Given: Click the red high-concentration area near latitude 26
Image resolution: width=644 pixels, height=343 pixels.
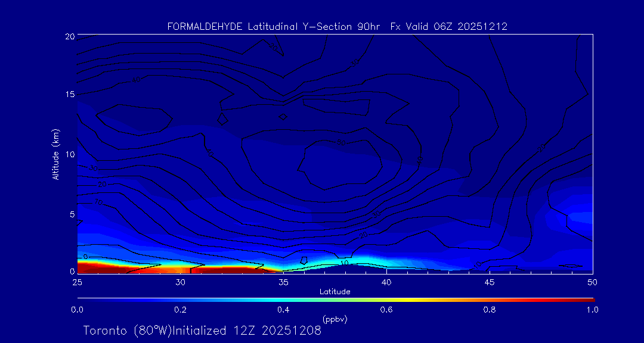Looking at the screenshot, I should pos(98,269).
